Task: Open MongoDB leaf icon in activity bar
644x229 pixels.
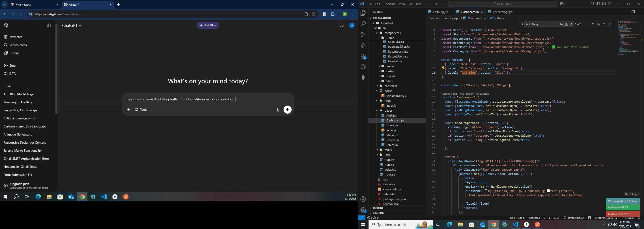Action: (x=363, y=78)
